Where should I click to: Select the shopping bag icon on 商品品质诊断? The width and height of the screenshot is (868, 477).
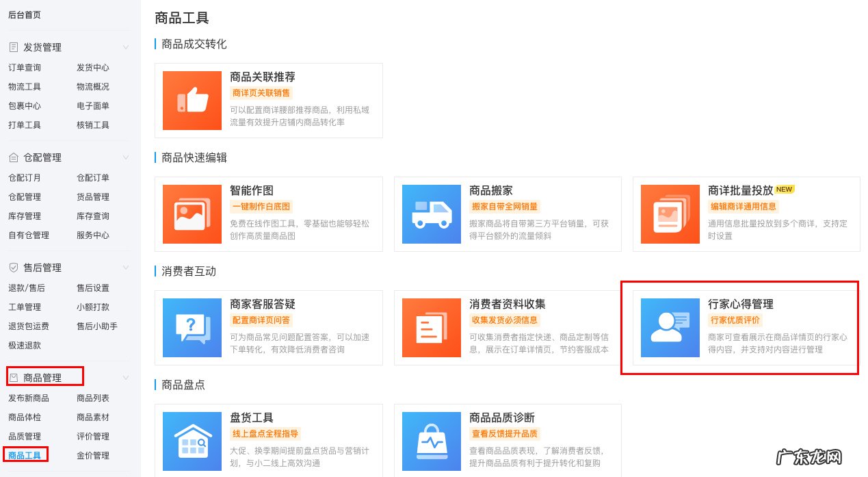click(x=431, y=441)
